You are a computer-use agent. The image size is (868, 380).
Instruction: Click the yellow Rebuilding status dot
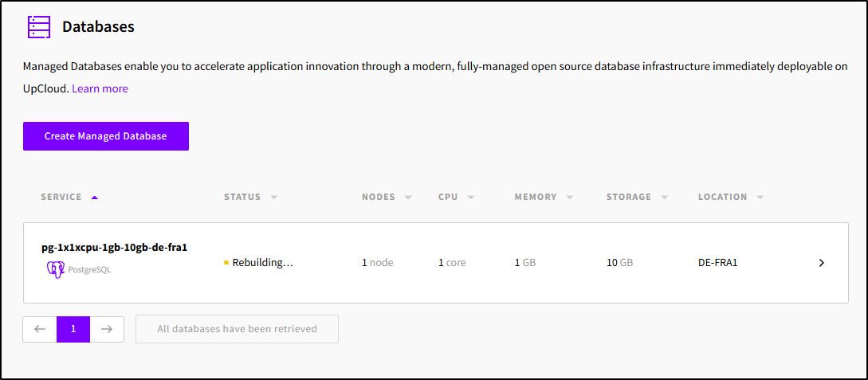pos(226,263)
